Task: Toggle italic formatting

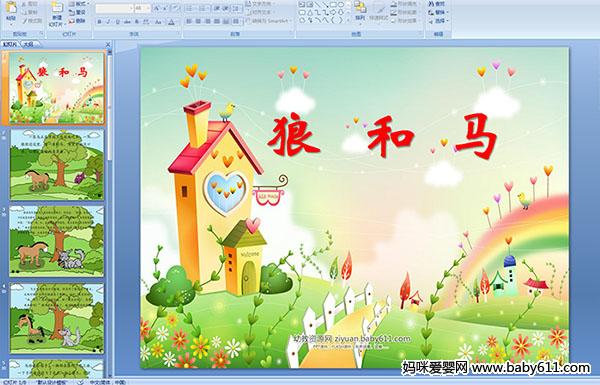Action: [x=108, y=22]
